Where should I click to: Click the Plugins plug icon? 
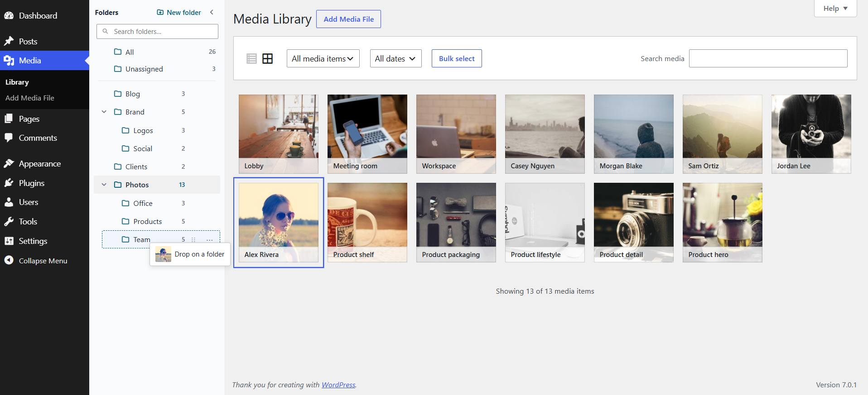(x=9, y=183)
